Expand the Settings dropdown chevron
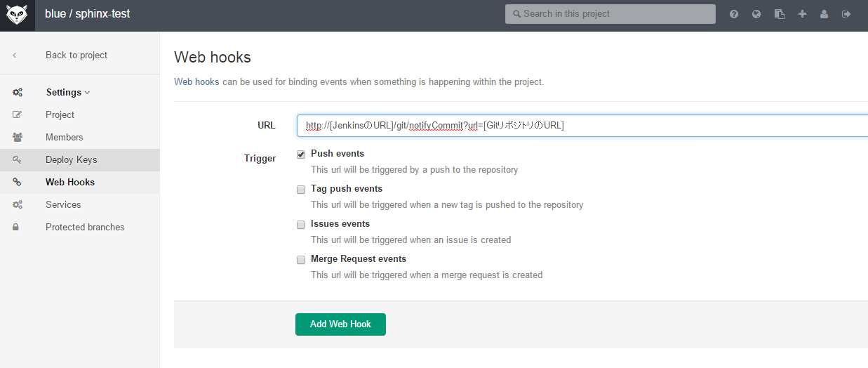Viewport: 868px width, 368px height. (88, 93)
